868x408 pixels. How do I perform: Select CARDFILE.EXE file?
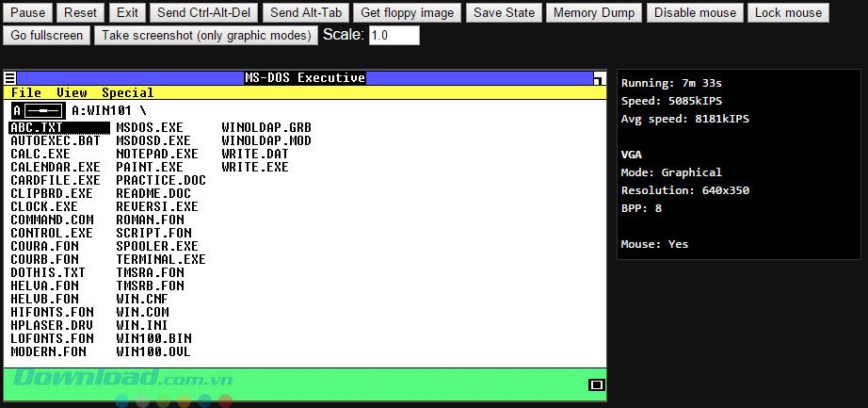pos(56,180)
